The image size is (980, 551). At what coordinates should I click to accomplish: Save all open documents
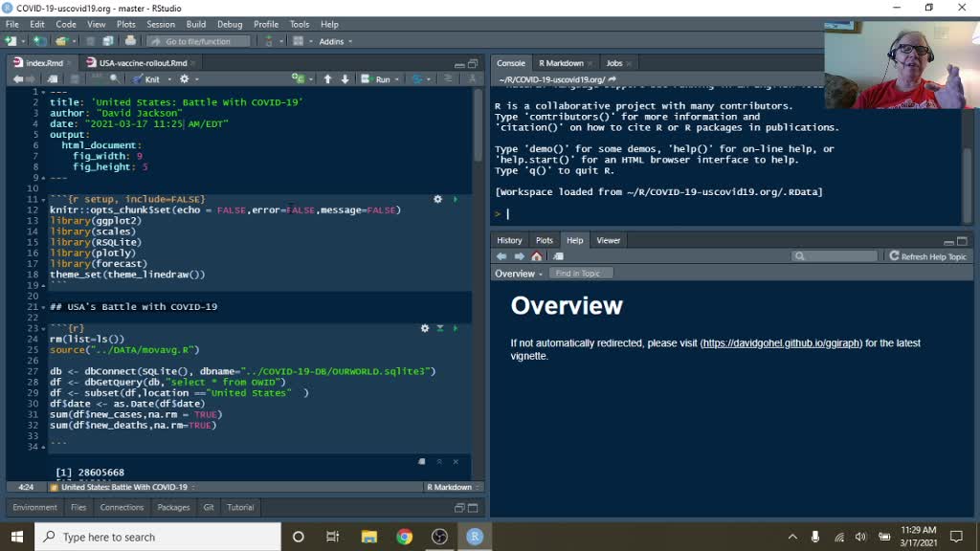pyautogui.click(x=107, y=41)
